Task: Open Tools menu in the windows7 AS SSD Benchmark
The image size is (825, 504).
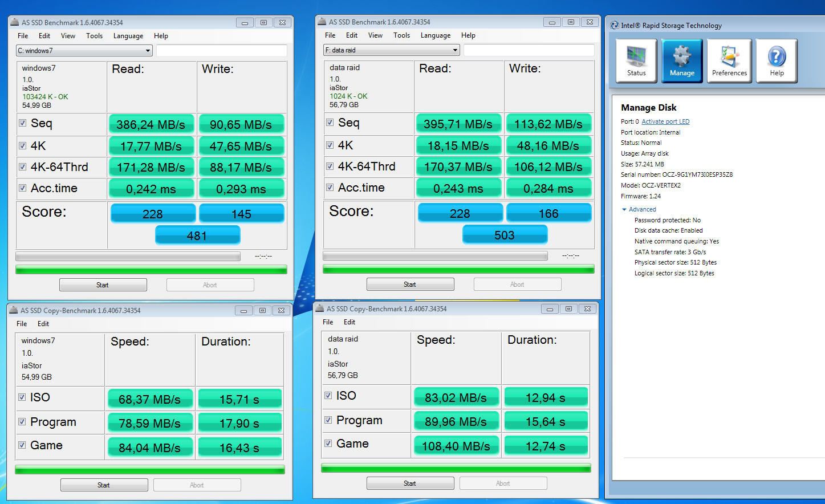Action: (x=95, y=36)
